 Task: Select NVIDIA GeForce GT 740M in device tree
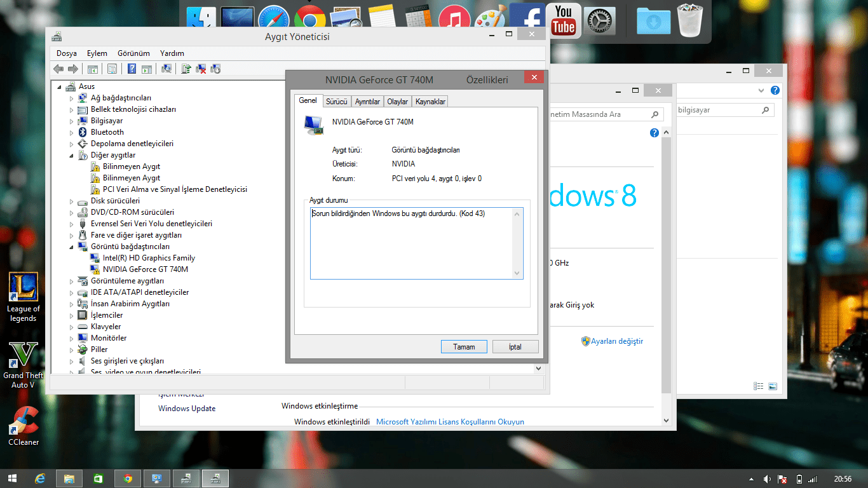146,269
